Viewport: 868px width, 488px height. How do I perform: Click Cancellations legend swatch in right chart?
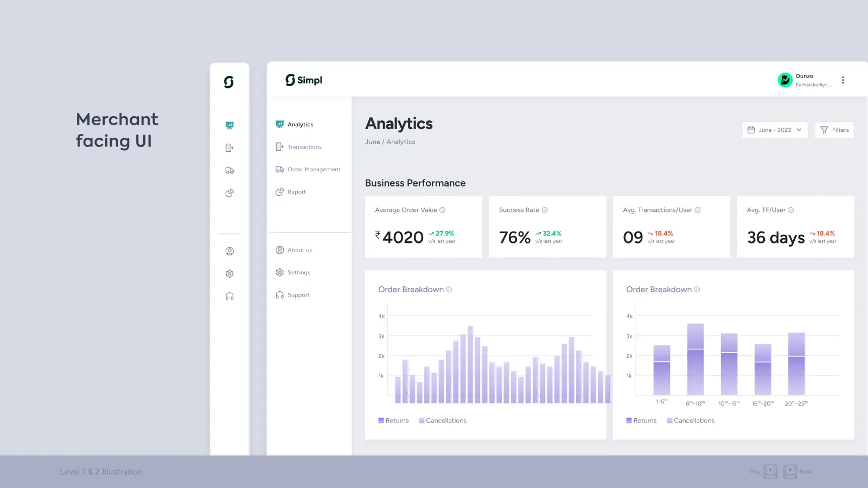click(669, 421)
